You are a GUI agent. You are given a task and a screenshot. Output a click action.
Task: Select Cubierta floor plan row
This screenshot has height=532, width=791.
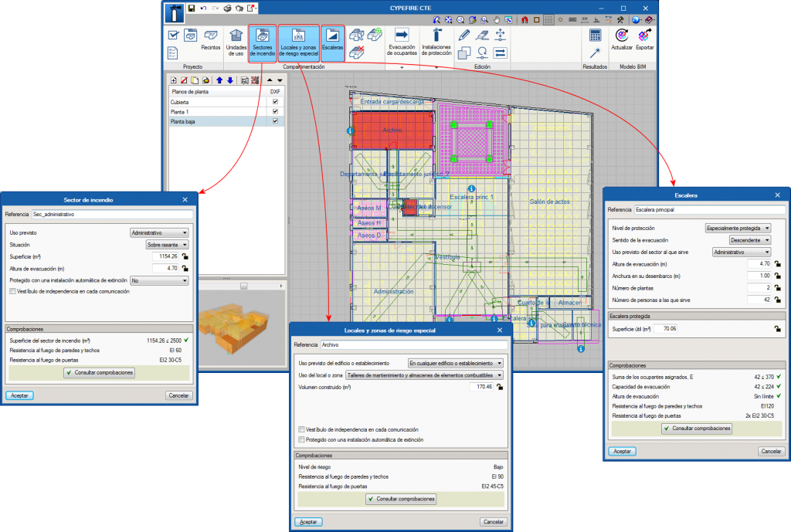point(226,102)
